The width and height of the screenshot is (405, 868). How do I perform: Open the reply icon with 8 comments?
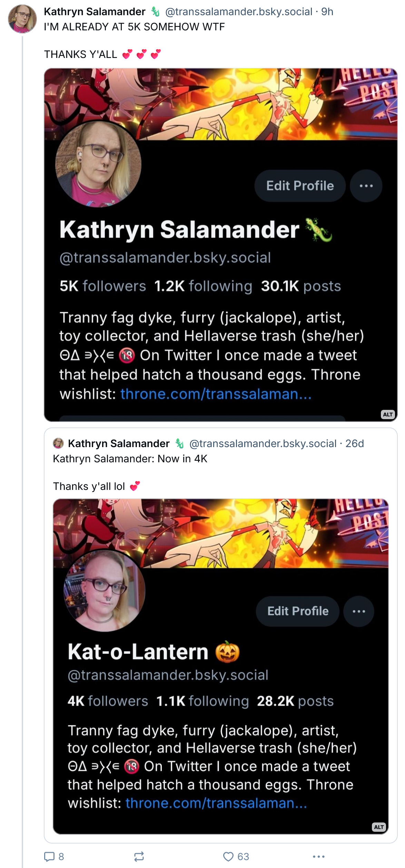[54, 856]
